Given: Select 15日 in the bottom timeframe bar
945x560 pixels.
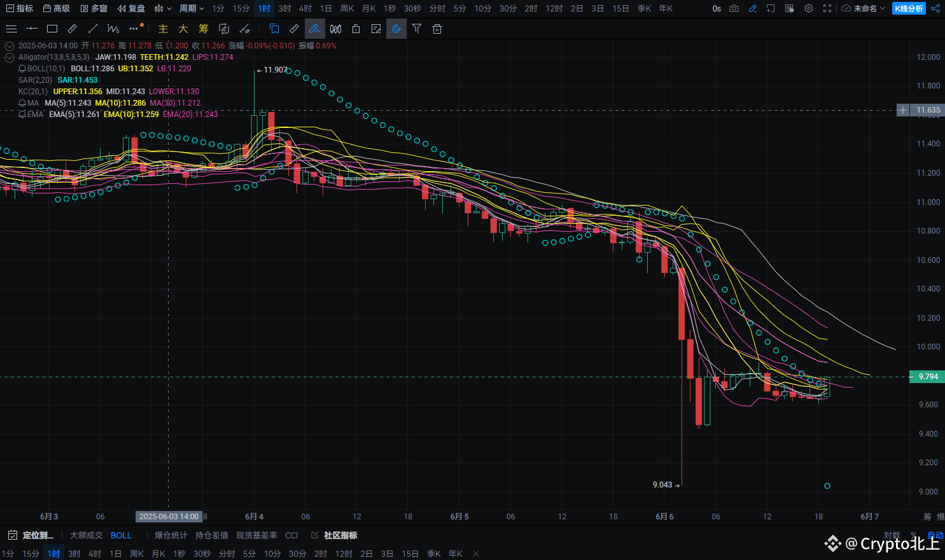Looking at the screenshot, I should [410, 554].
